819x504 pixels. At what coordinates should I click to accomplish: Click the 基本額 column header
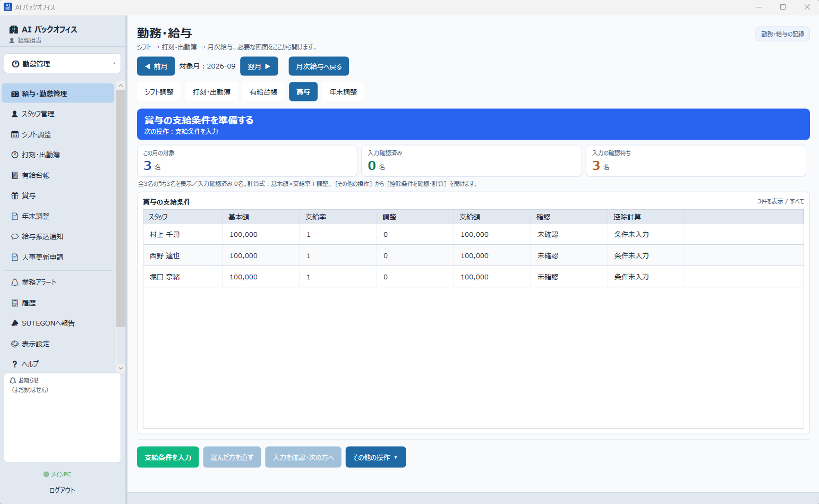point(261,217)
